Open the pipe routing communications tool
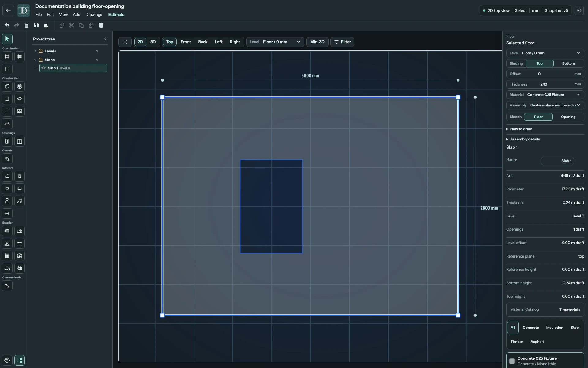Viewport: 588px width, 368px height. point(7,286)
